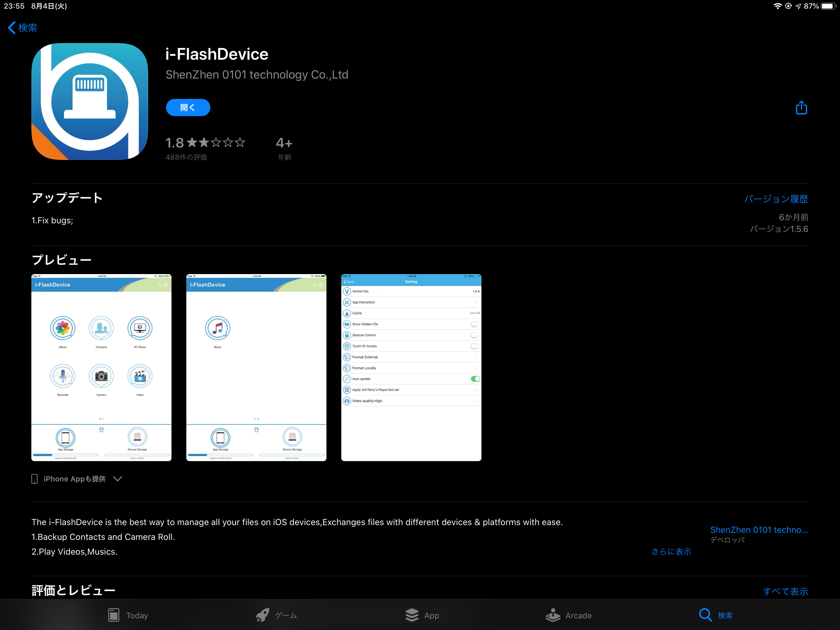Tap the Arcade joystick icon

553,615
